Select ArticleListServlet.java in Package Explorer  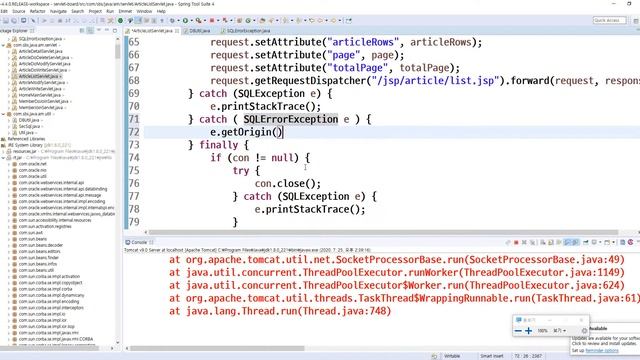coord(38,76)
